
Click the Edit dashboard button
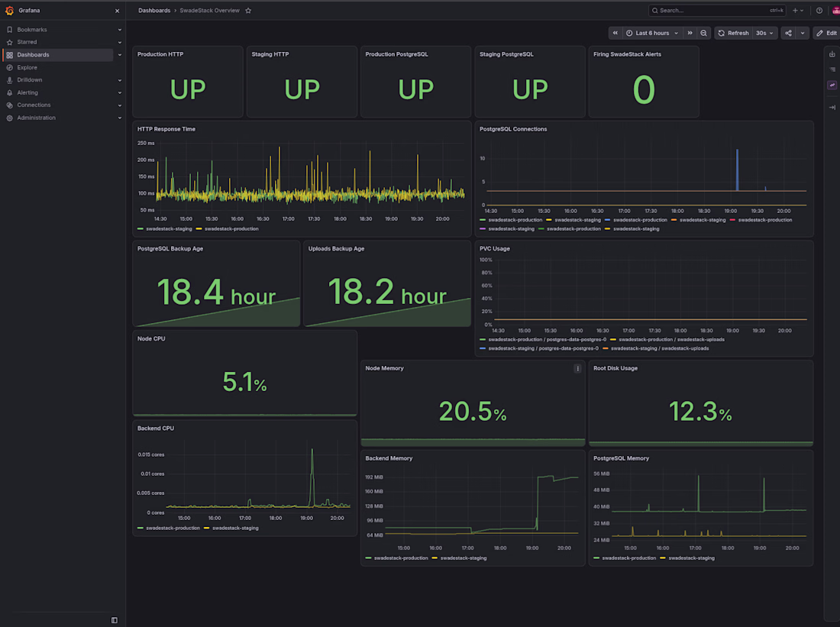tap(826, 34)
